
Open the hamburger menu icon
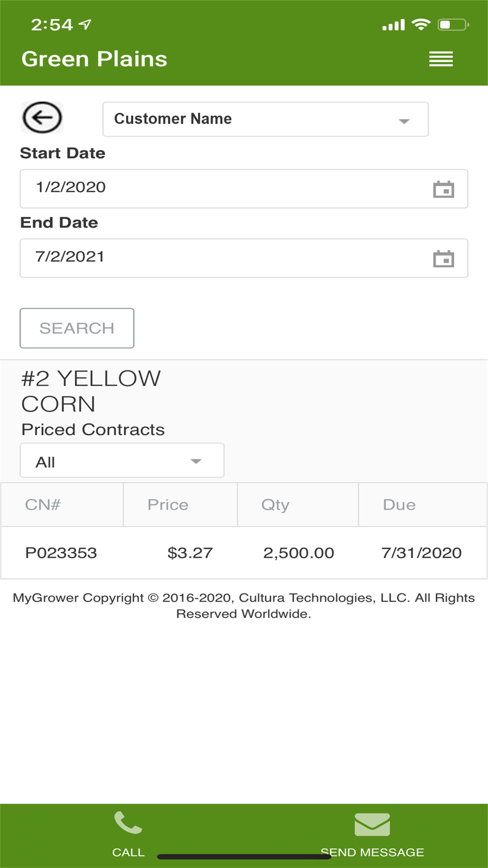point(441,59)
